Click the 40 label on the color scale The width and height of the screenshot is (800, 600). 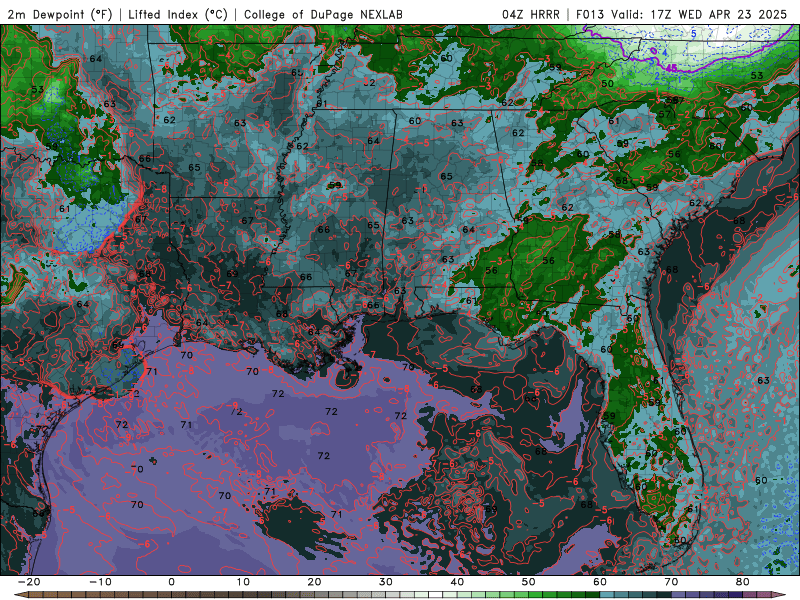pyautogui.click(x=457, y=582)
